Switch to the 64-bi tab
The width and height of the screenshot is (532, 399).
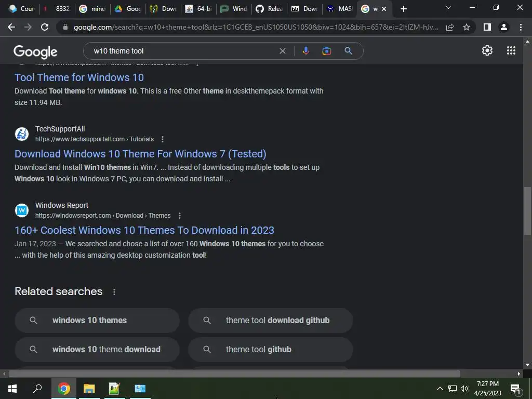199,9
